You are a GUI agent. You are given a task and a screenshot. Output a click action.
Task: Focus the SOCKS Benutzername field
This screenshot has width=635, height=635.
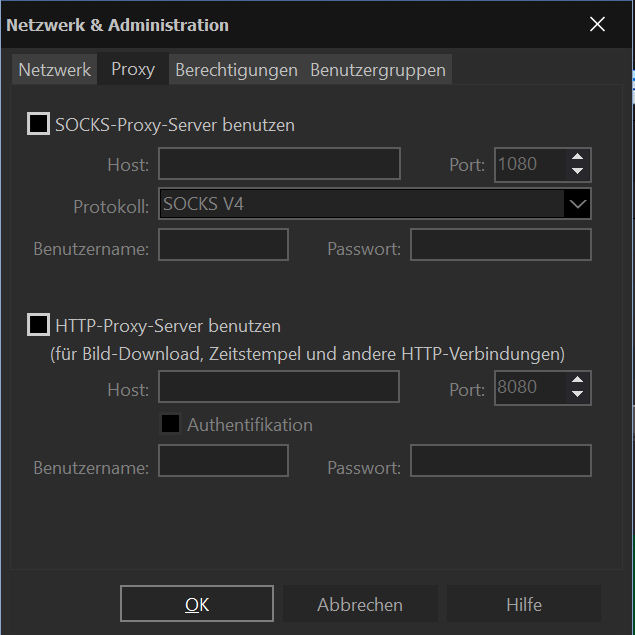tap(223, 245)
